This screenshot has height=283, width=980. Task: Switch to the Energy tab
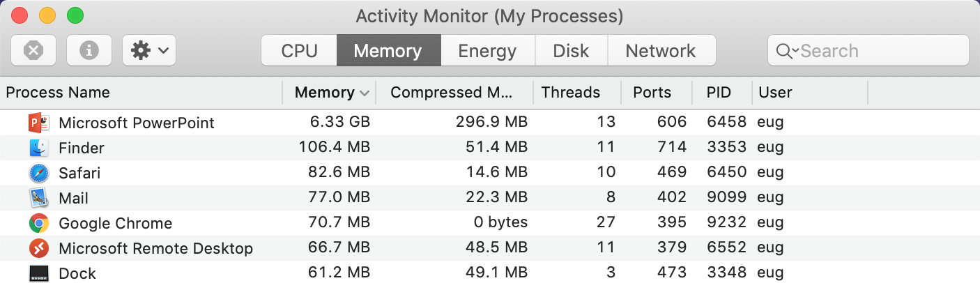[487, 50]
